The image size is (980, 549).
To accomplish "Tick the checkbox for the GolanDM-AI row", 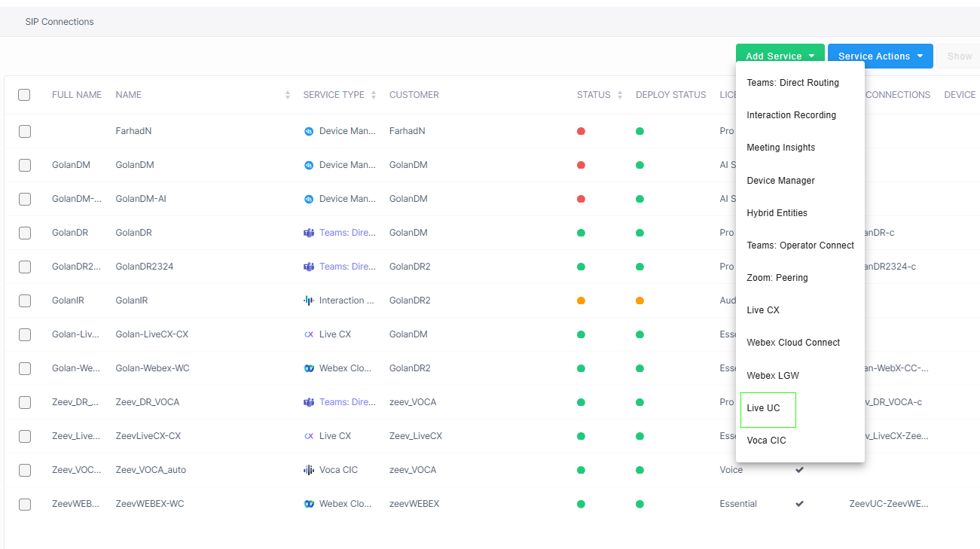I will tap(25, 199).
